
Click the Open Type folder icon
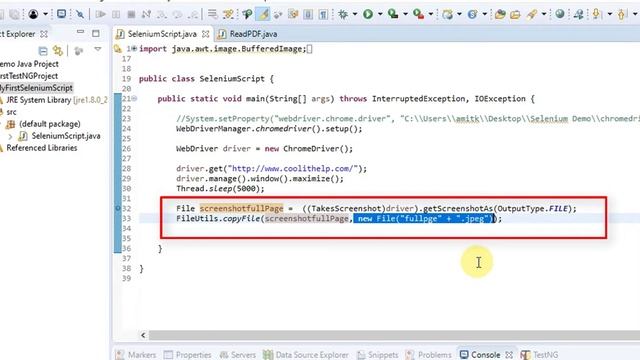[500, 15]
